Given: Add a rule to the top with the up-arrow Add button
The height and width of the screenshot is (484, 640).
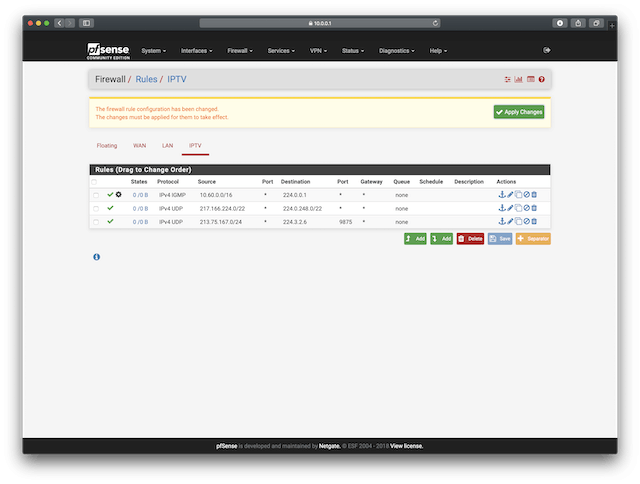Looking at the screenshot, I should (415, 239).
